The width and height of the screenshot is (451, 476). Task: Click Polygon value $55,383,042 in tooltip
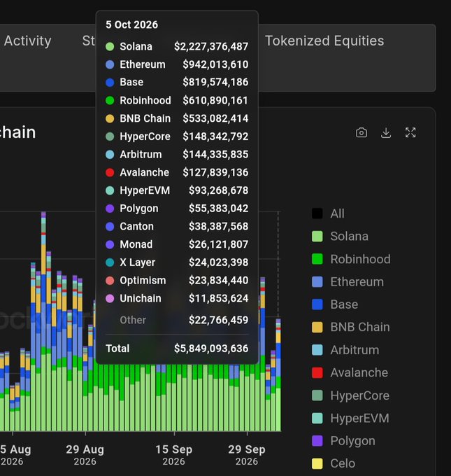click(218, 209)
